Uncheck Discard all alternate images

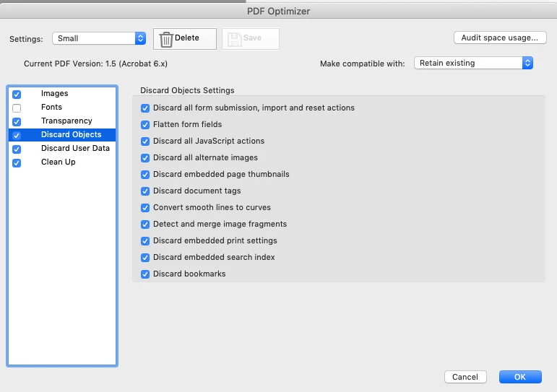[x=145, y=157]
